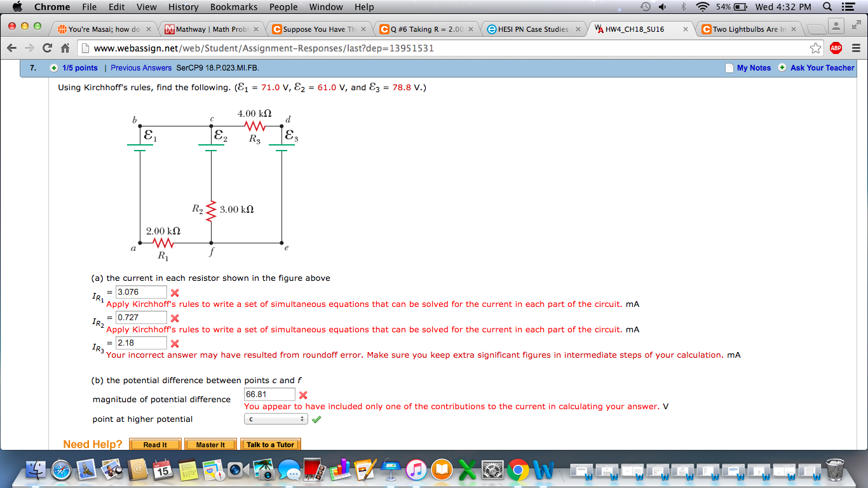The image size is (868, 488).
Task: Expand the plus icon next to Ask Your Teacher
Action: click(x=781, y=67)
